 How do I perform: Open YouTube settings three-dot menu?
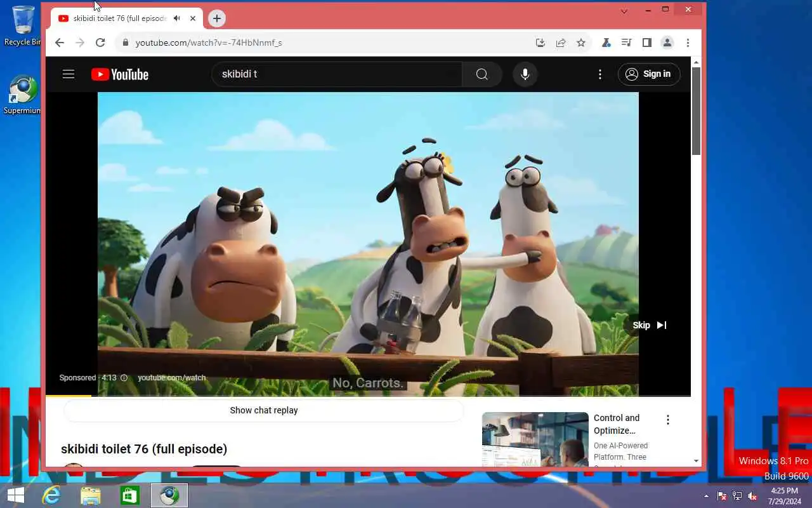tap(600, 74)
